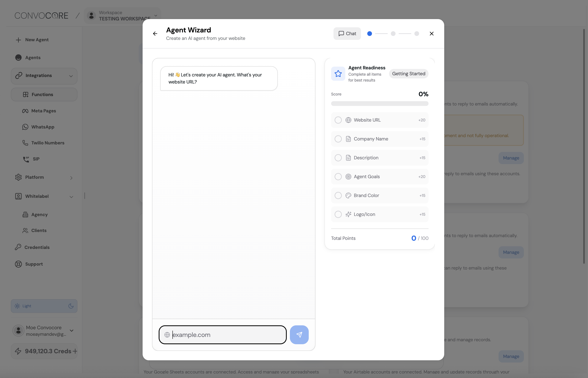This screenshot has width=588, height=378.
Task: Click the Chat button in wizard header
Action: [347, 34]
